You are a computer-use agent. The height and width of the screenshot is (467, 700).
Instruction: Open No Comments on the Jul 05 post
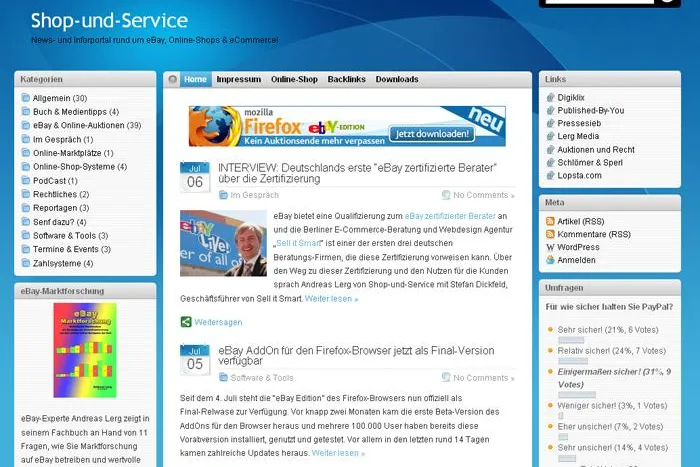(x=483, y=378)
